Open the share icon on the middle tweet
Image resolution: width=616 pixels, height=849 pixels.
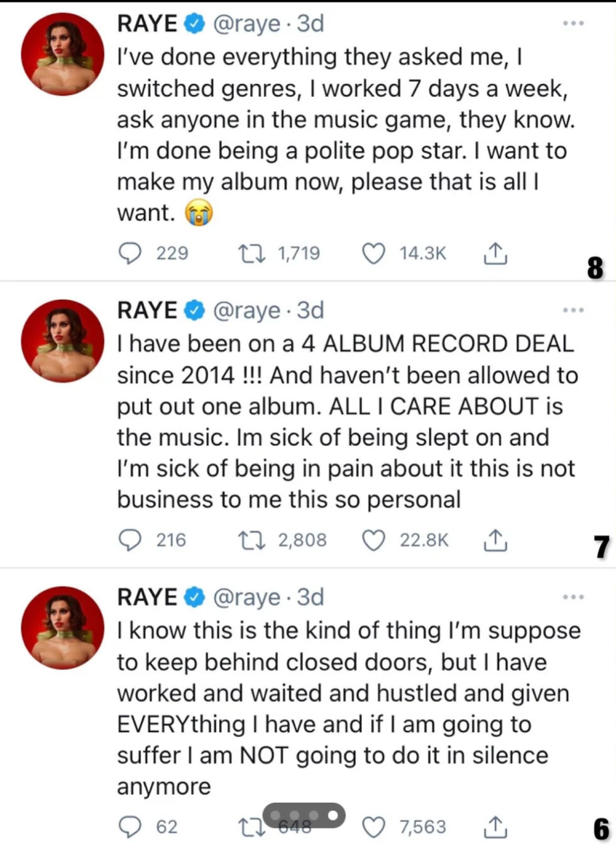[x=495, y=540]
